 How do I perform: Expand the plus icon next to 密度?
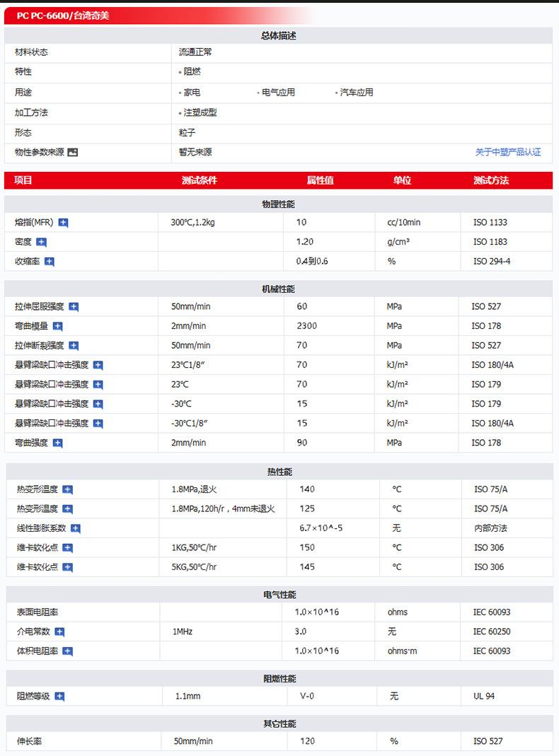(x=42, y=242)
